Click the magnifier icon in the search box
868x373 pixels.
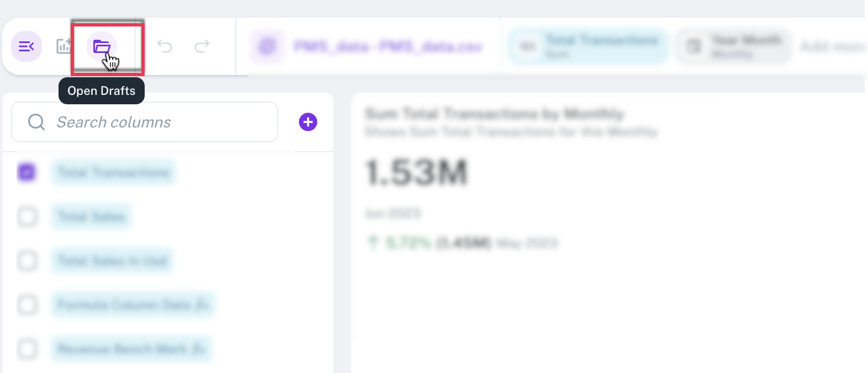point(36,122)
